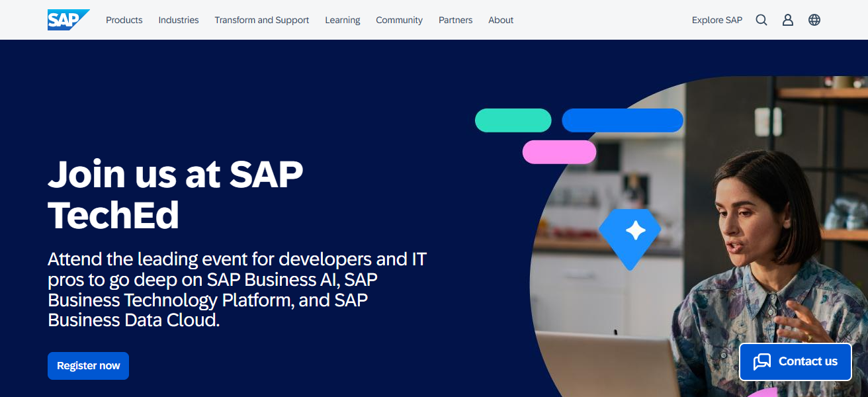Viewport: 868px width, 397px height.
Task: Open the language selector globe icon
Action: [x=814, y=20]
